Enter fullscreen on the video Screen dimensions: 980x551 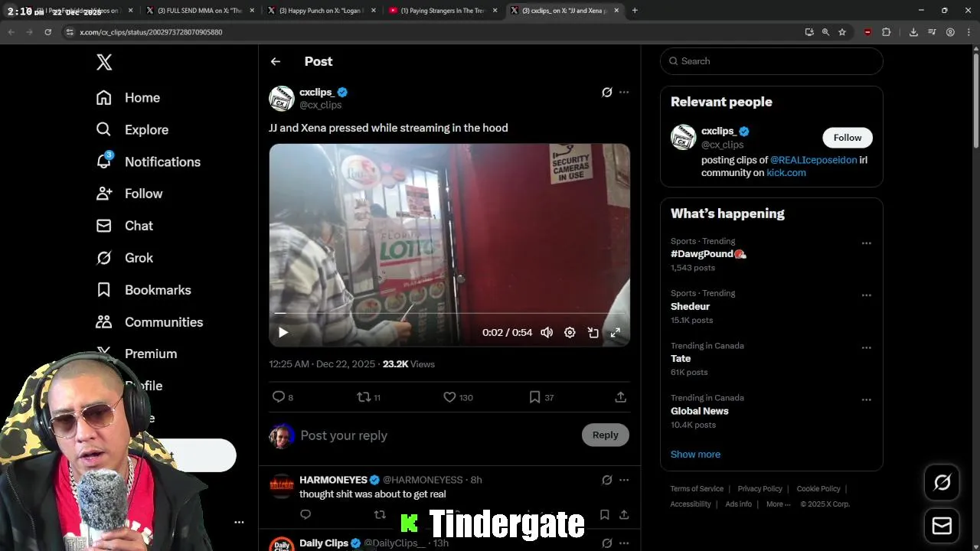click(616, 333)
